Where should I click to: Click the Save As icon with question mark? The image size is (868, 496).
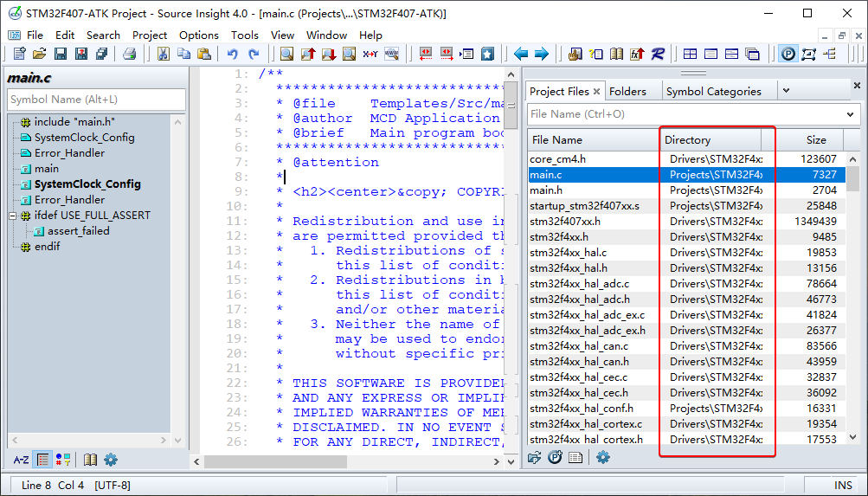click(x=81, y=54)
